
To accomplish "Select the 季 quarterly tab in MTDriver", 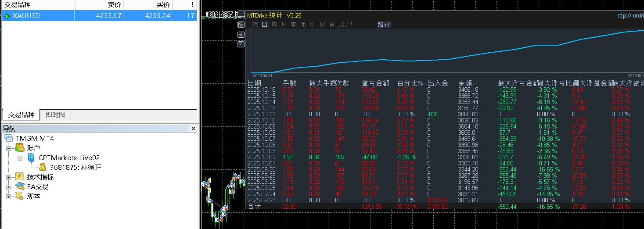I will (294, 25).
